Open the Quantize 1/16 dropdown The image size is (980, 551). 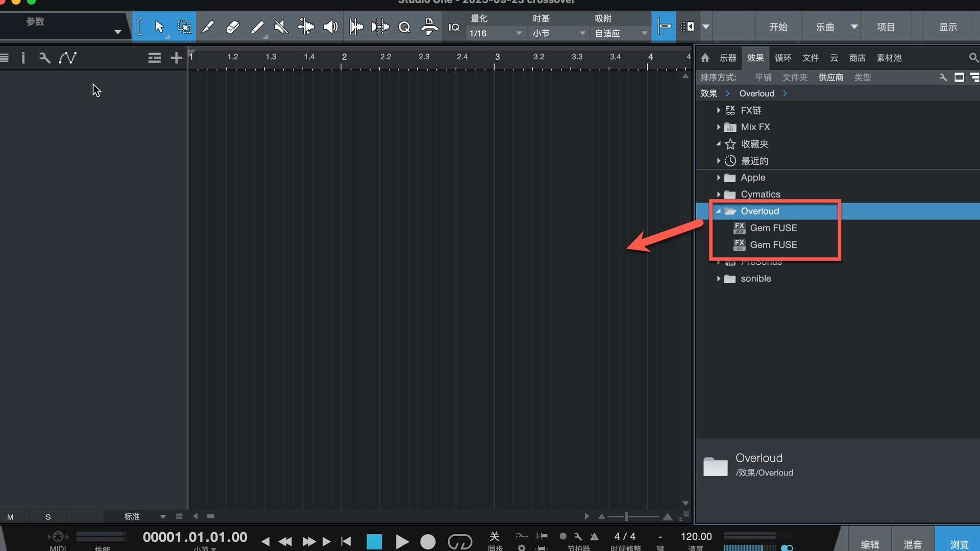click(x=496, y=33)
